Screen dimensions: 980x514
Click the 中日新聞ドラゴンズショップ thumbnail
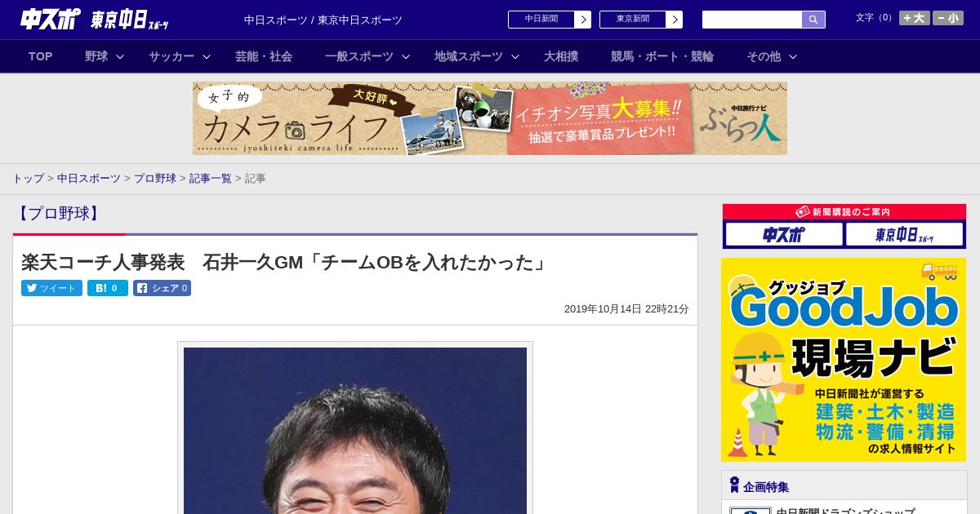(751, 511)
